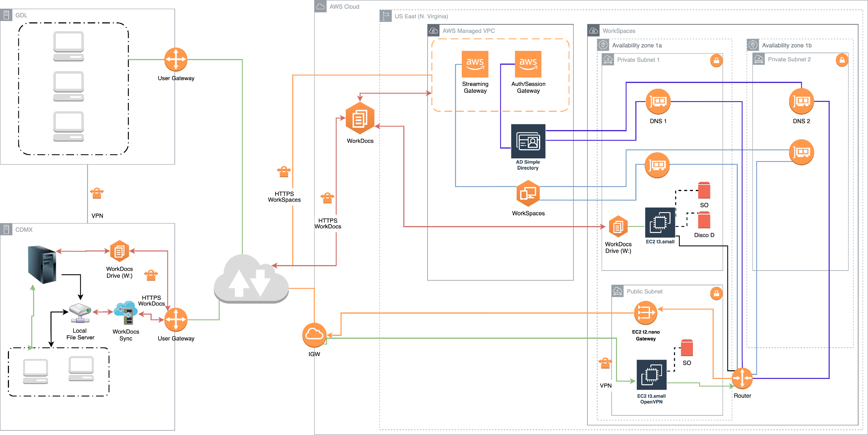
Task: Select the DNS 2 network interface icon
Action: (x=801, y=102)
